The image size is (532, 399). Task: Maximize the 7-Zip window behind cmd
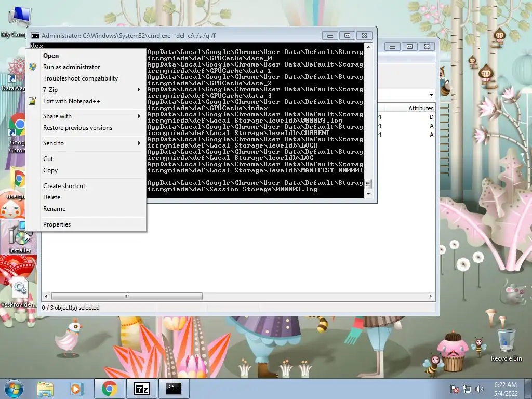point(409,47)
